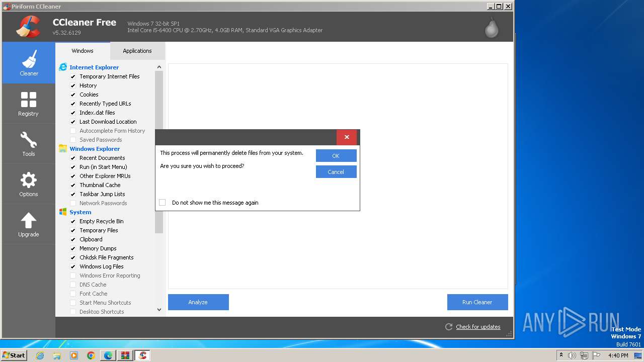
Task: Show hidden tray icons arrow
Action: (561, 355)
